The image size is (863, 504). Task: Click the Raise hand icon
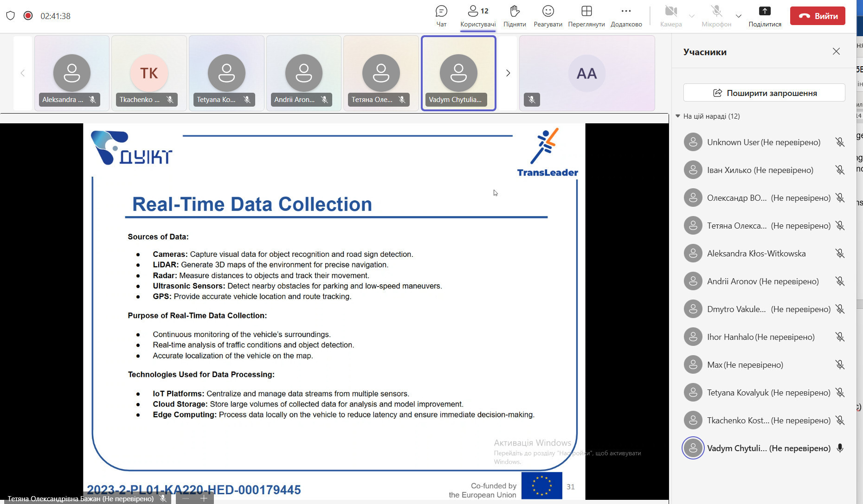[514, 16]
